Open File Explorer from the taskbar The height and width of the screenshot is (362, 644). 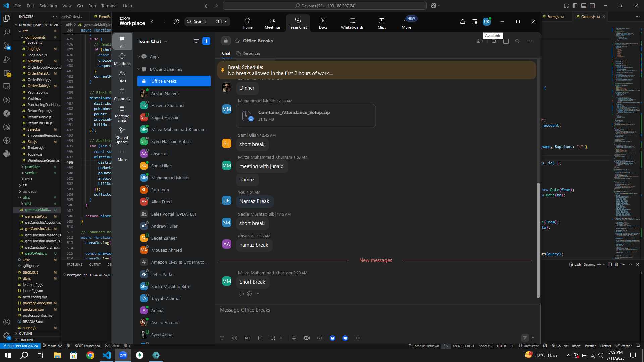(x=57, y=355)
